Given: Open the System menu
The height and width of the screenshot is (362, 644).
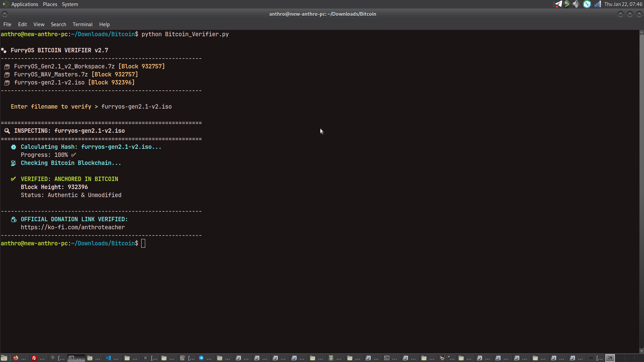Looking at the screenshot, I should [70, 4].
